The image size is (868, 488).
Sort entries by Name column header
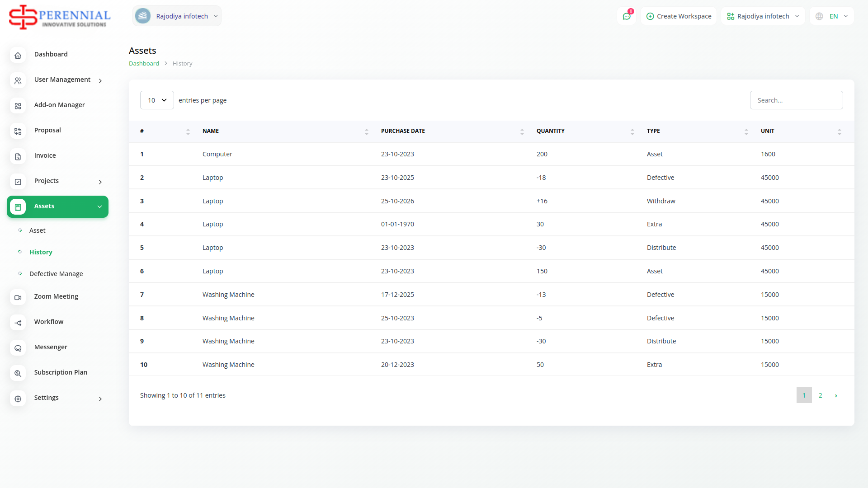click(x=211, y=131)
